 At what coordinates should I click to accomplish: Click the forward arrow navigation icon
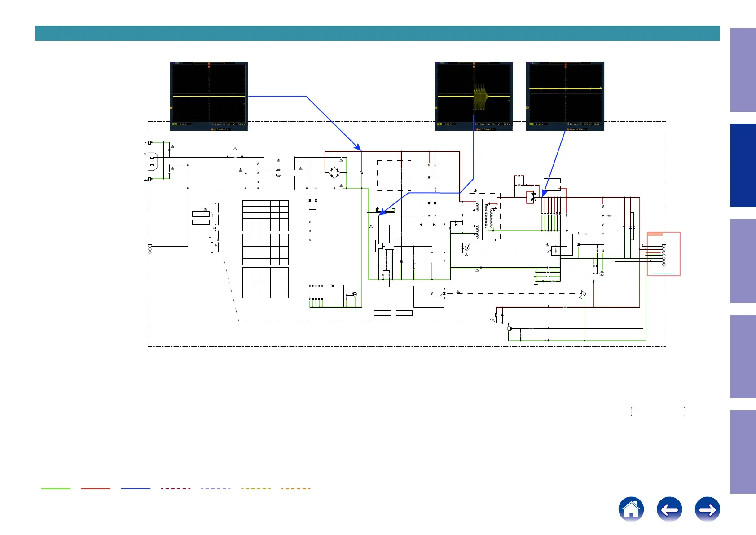[x=708, y=509]
